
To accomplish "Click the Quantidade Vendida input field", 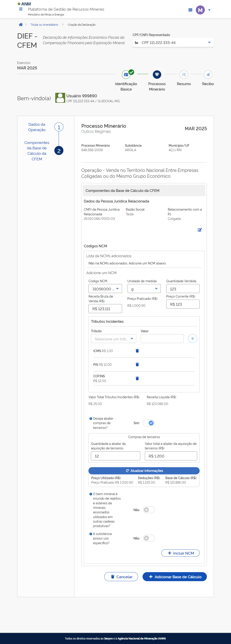I will [x=183, y=289].
